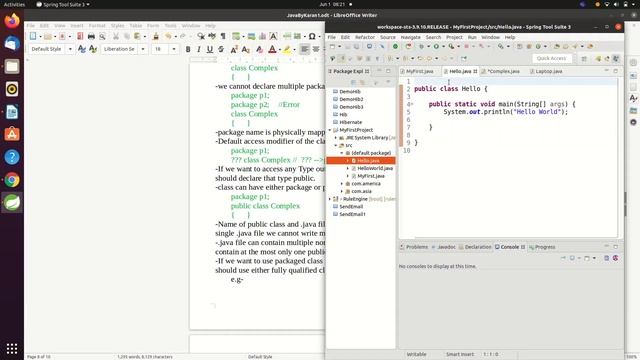Click the clock Jun 1 in the top bar

pos(332,4)
